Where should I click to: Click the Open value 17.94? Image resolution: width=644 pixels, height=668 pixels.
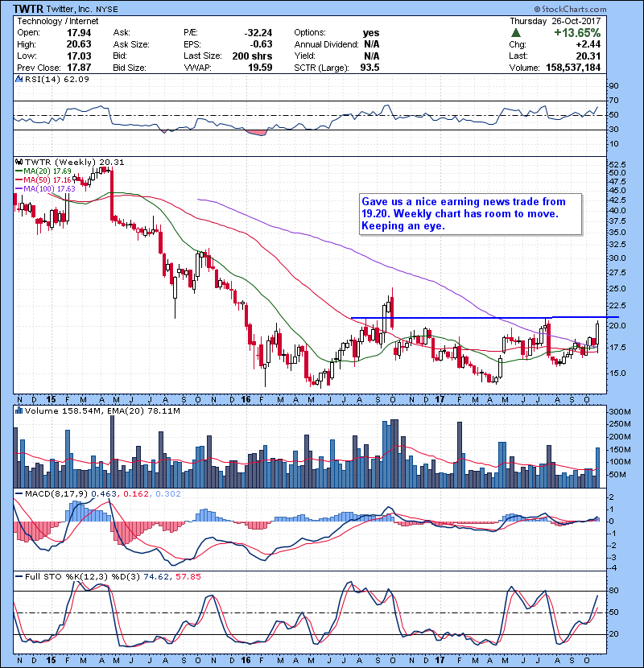click(79, 33)
